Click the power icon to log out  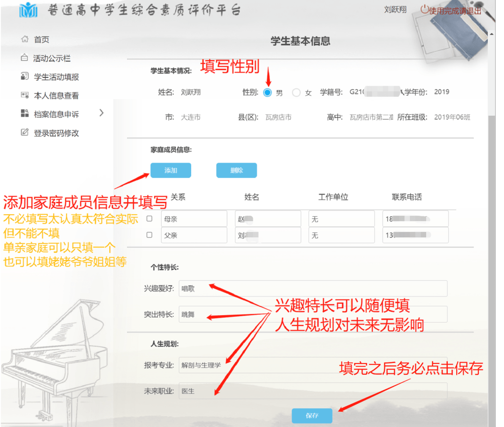point(425,9)
